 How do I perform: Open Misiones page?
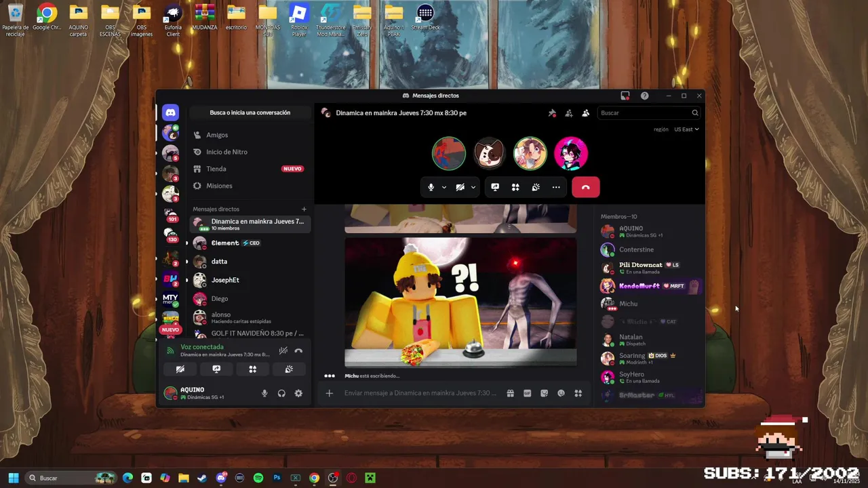pos(250,186)
